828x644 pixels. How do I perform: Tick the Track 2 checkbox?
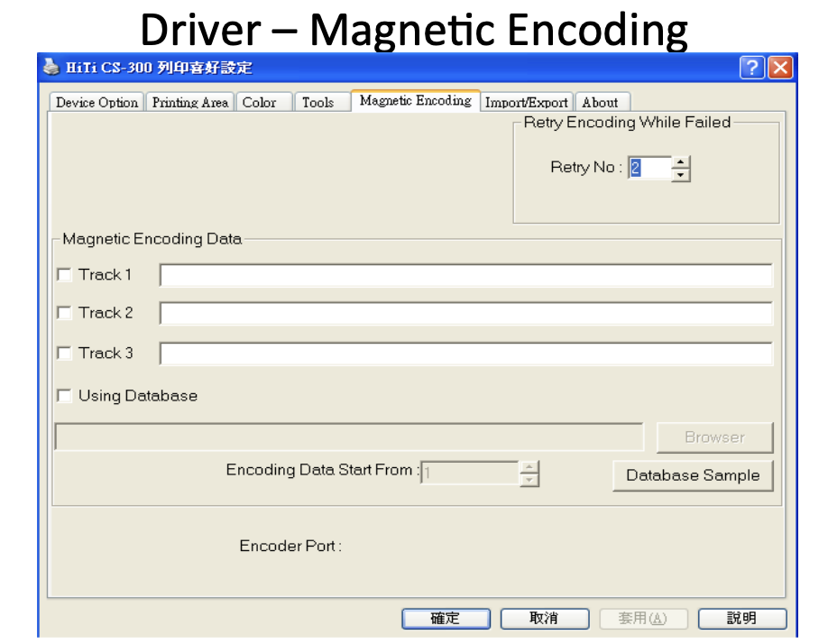64,313
